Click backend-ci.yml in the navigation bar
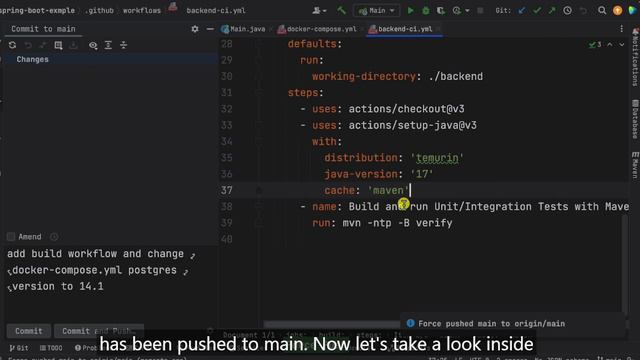Image resolution: width=640 pixels, height=360 pixels. point(216,11)
